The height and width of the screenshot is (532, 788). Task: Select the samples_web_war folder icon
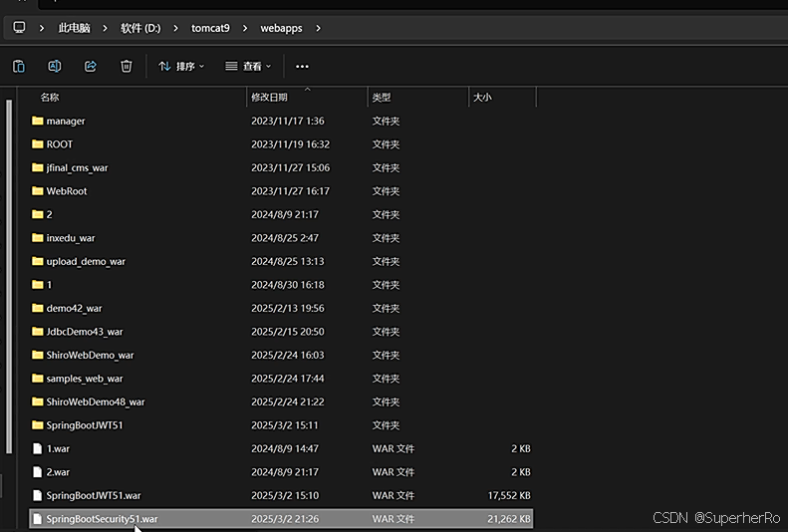pyautogui.click(x=37, y=379)
